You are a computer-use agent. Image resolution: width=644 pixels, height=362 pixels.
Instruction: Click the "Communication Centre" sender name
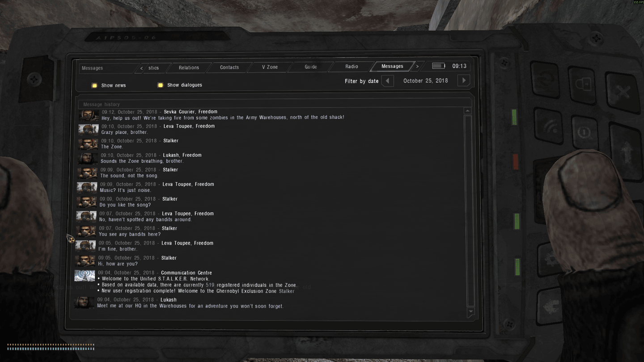click(186, 273)
